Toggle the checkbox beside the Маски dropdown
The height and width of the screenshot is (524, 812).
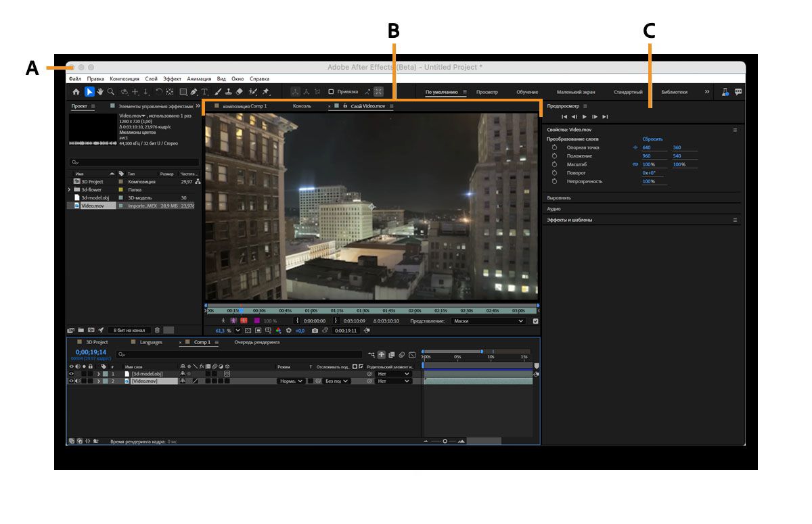[536, 321]
